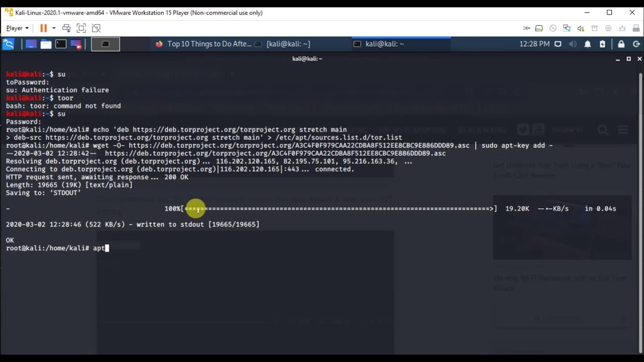The height and width of the screenshot is (362, 644).
Task: Open the display settings icon in the Kali tray
Action: [558, 44]
